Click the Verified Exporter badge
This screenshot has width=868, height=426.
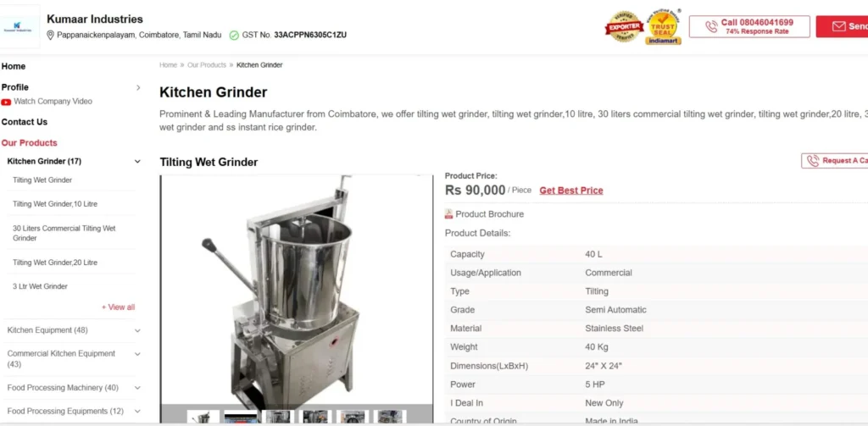[x=623, y=26]
